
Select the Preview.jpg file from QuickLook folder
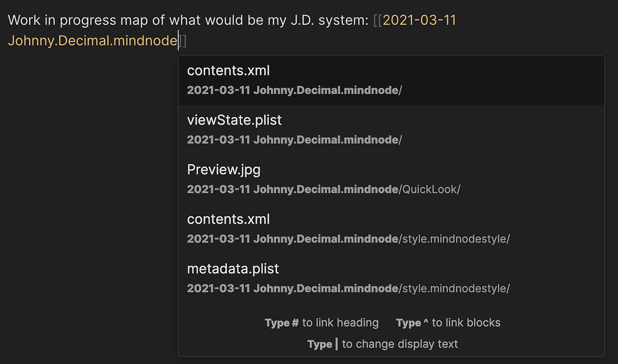223,170
